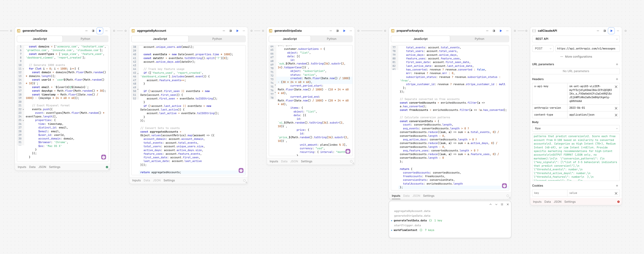Open JSON tab of callClaudeAPI block
This screenshot has height=254, width=644.
tap(557, 202)
